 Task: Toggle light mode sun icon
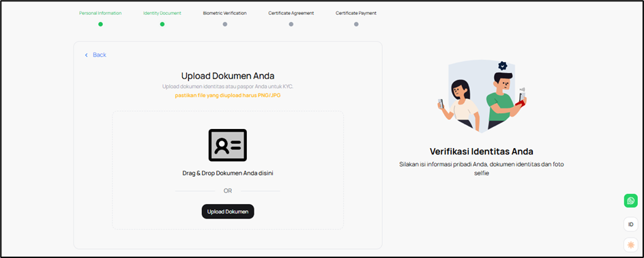coord(630,245)
